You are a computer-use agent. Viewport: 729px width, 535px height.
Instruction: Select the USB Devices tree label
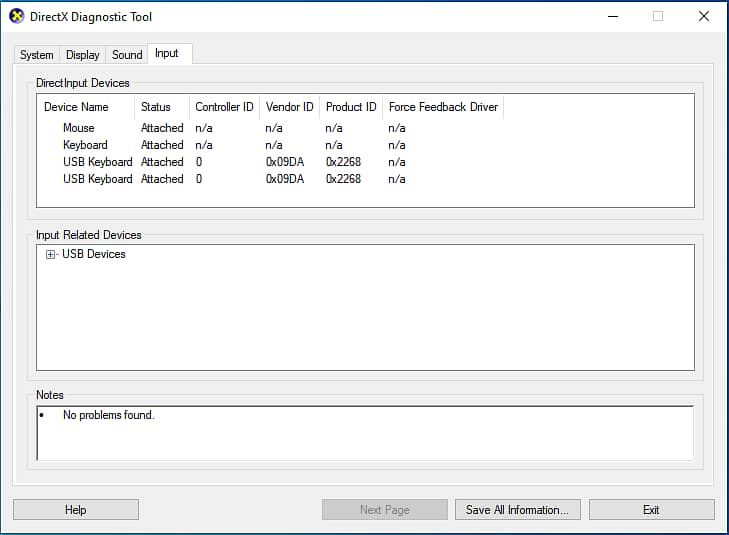(94, 254)
